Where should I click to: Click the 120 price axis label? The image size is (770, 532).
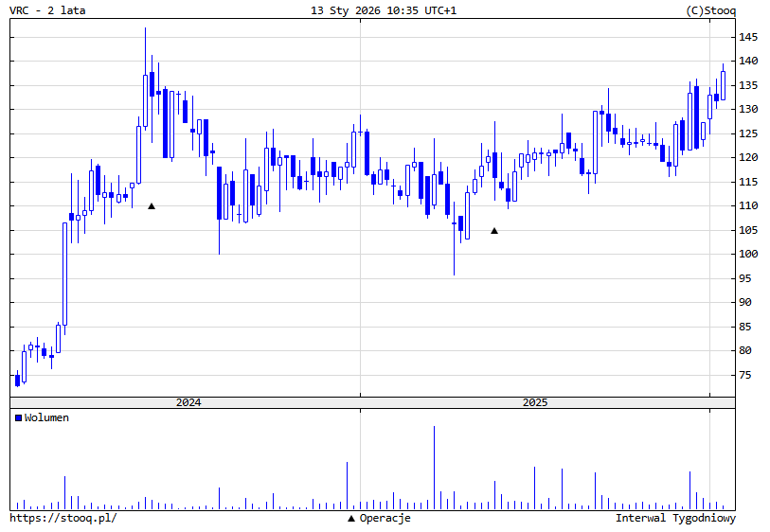tap(749, 157)
